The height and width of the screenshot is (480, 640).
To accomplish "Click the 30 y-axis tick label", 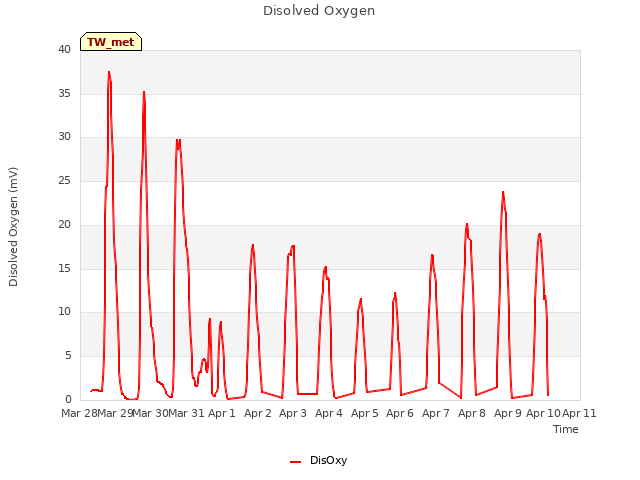I will 64,137.
